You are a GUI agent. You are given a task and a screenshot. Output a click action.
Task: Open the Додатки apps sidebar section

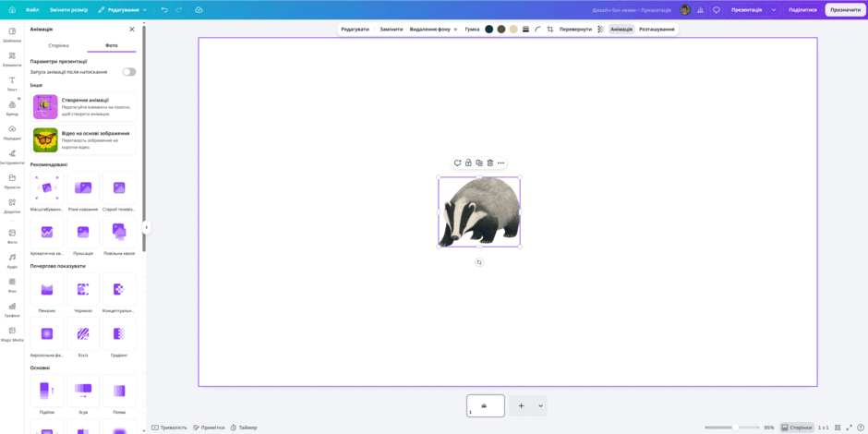pos(12,205)
